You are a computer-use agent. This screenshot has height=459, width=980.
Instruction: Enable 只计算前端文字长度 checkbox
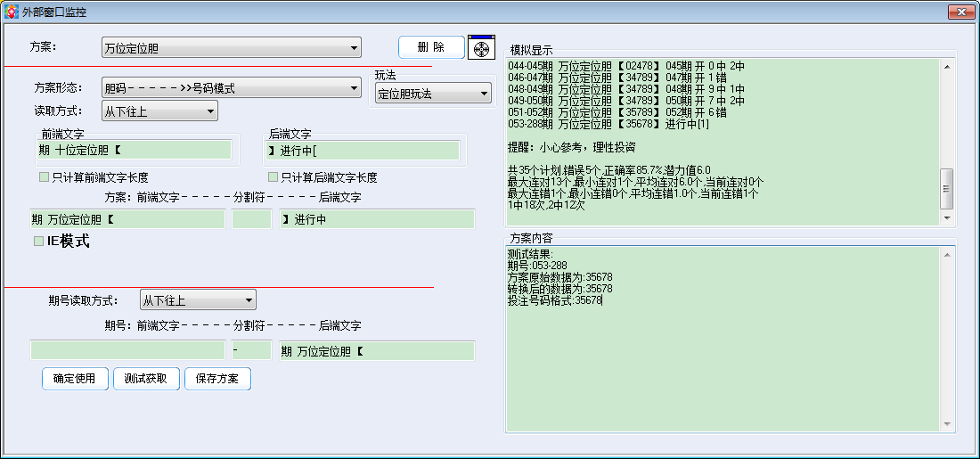pos(44,177)
